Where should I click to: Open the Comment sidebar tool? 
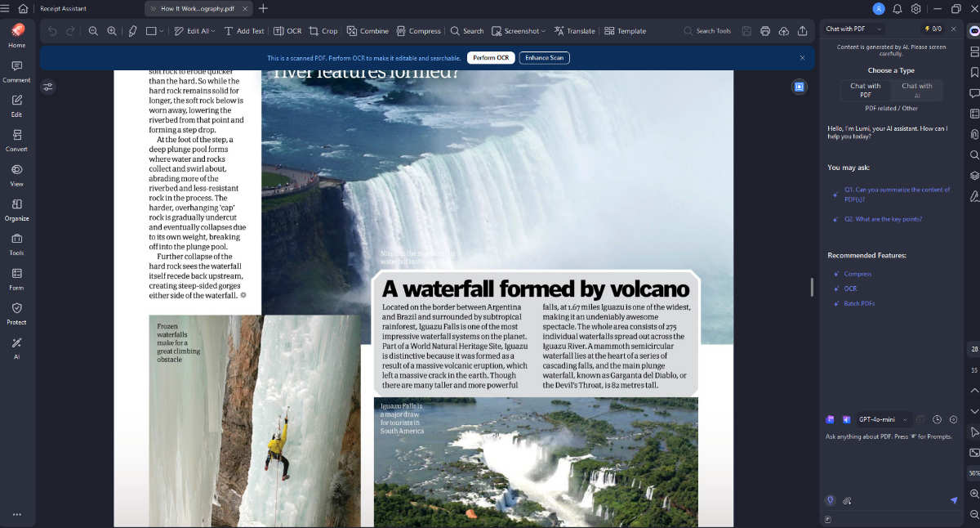coord(16,71)
